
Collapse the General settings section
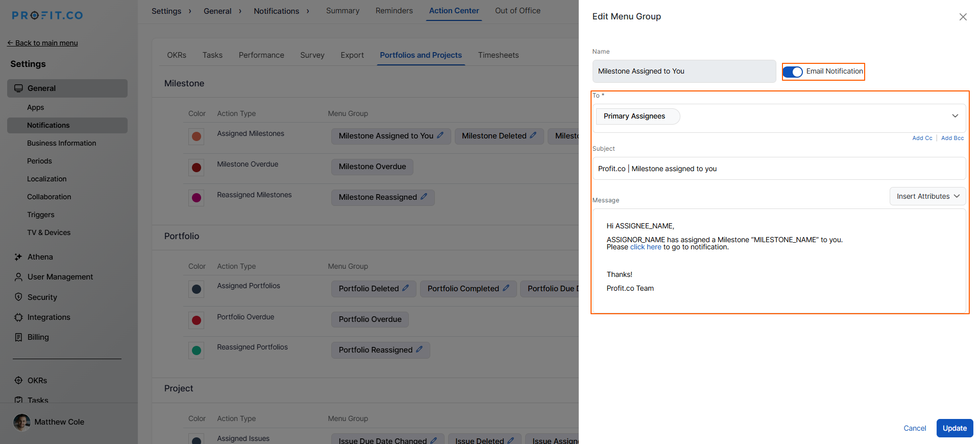coord(67,88)
